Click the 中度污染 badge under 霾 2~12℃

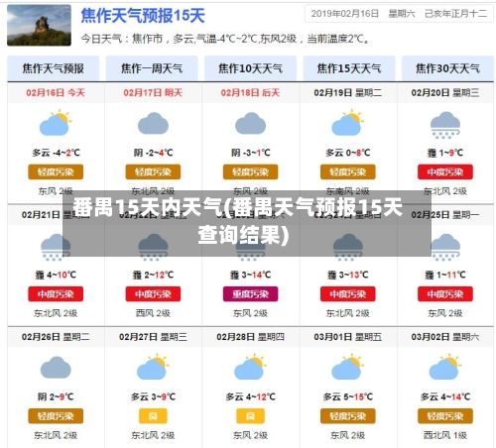(153, 294)
